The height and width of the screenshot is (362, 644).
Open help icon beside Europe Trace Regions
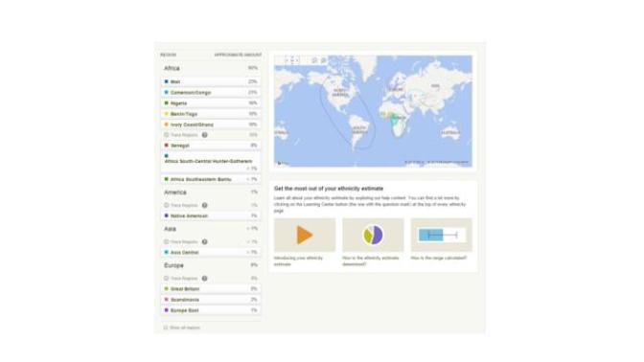pyautogui.click(x=204, y=279)
